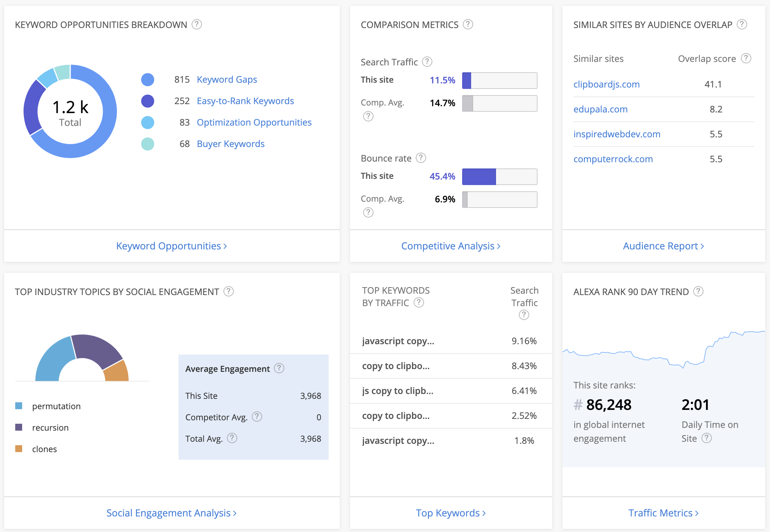Open the Daily Time on Site help icon
Image resolution: width=770 pixels, height=532 pixels.
(707, 438)
